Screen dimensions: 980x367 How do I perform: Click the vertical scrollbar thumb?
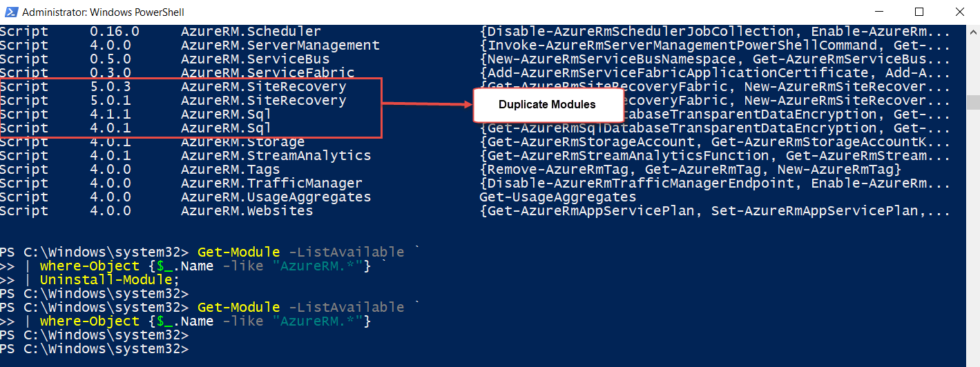tap(972, 103)
